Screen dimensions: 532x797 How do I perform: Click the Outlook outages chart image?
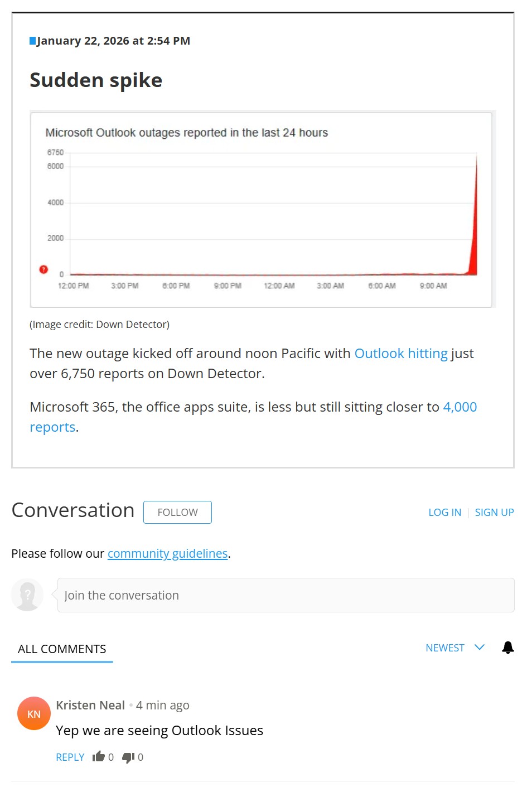262,210
